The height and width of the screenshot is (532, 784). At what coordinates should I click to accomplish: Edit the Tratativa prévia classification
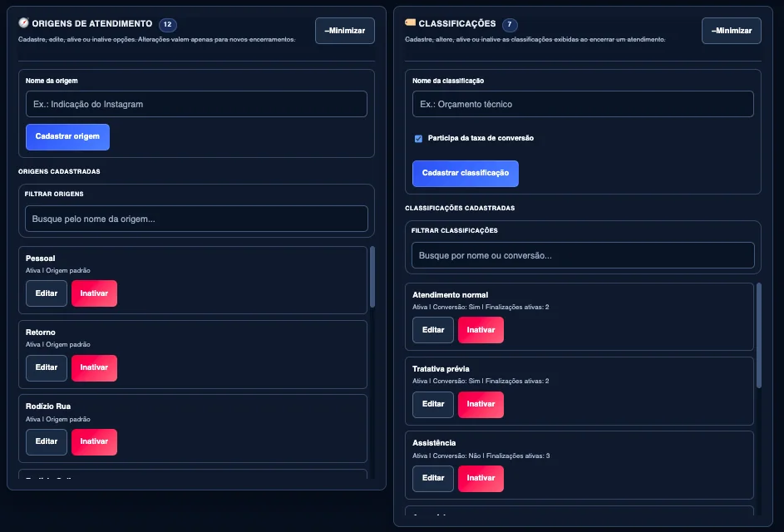pos(433,405)
